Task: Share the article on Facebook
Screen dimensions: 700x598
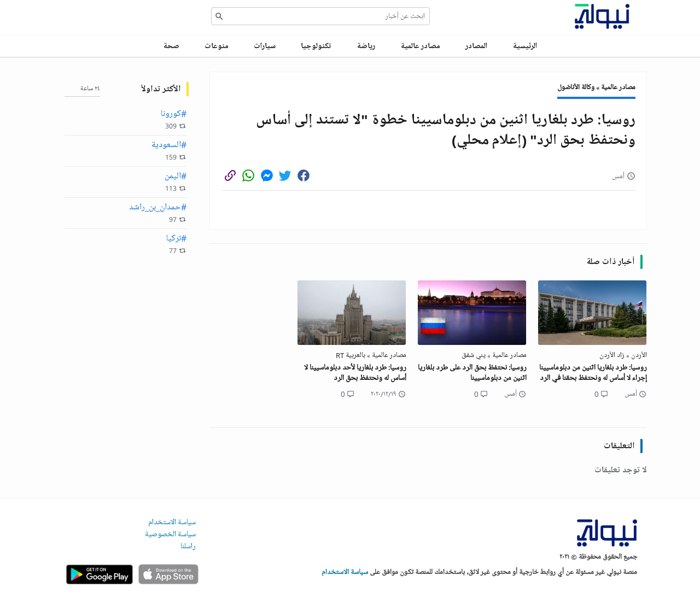Action: (304, 175)
